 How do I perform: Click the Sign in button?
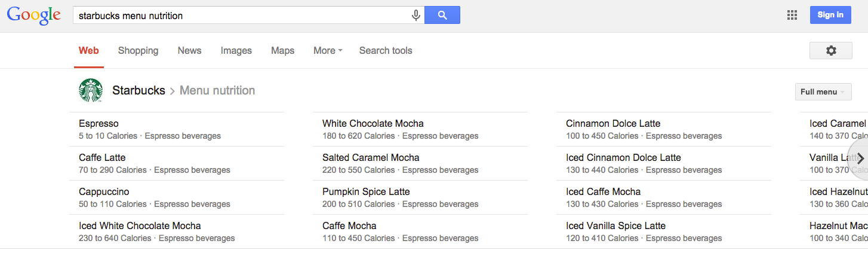point(830,15)
